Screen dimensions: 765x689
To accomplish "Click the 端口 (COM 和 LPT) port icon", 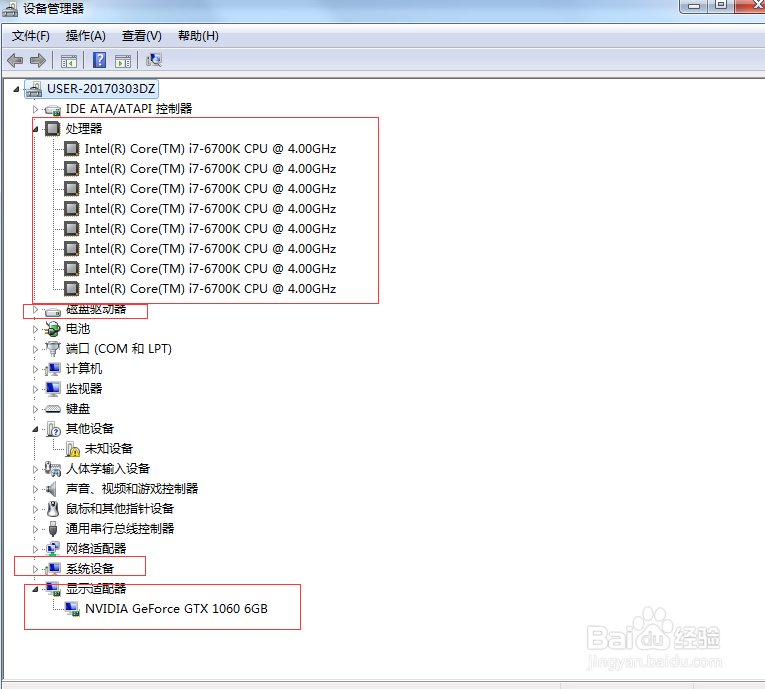I will pyautogui.click(x=53, y=349).
